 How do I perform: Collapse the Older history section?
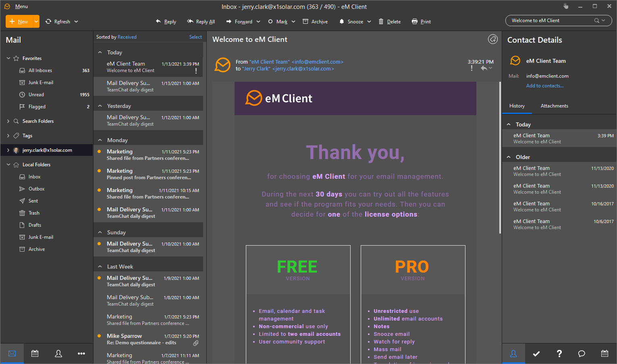pyautogui.click(x=509, y=157)
